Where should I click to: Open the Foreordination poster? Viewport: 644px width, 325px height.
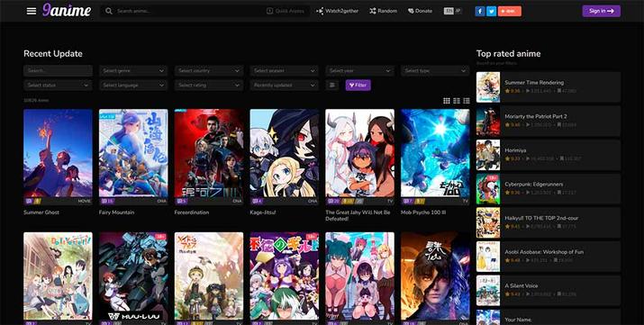point(209,153)
